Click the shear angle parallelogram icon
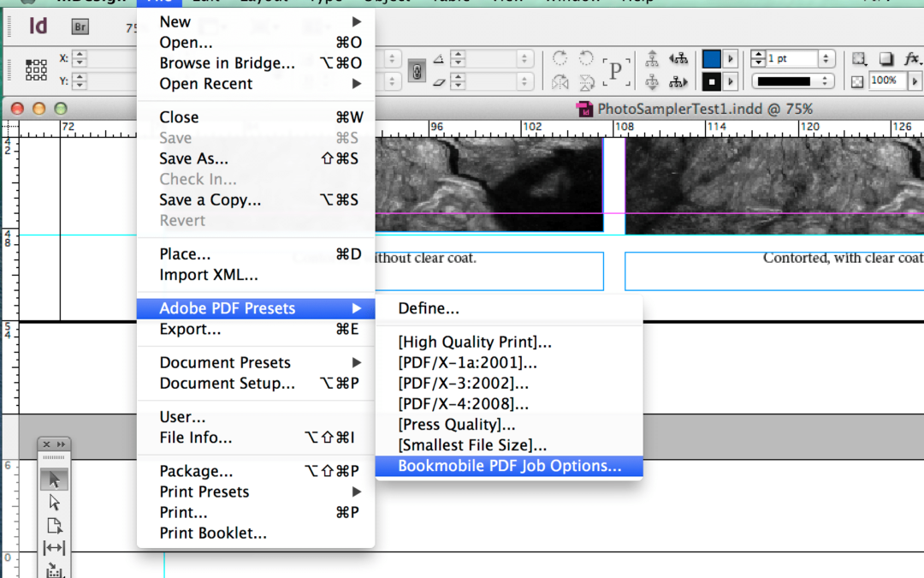 438,81
